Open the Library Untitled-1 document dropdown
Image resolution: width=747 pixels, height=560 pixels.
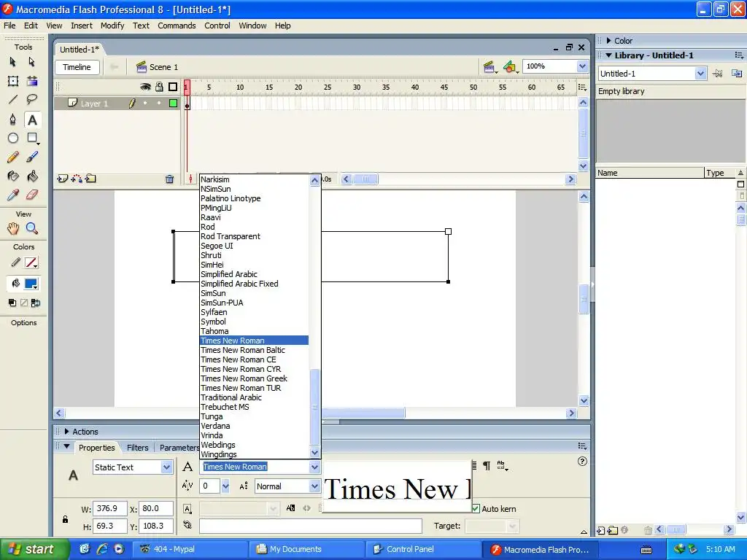700,74
